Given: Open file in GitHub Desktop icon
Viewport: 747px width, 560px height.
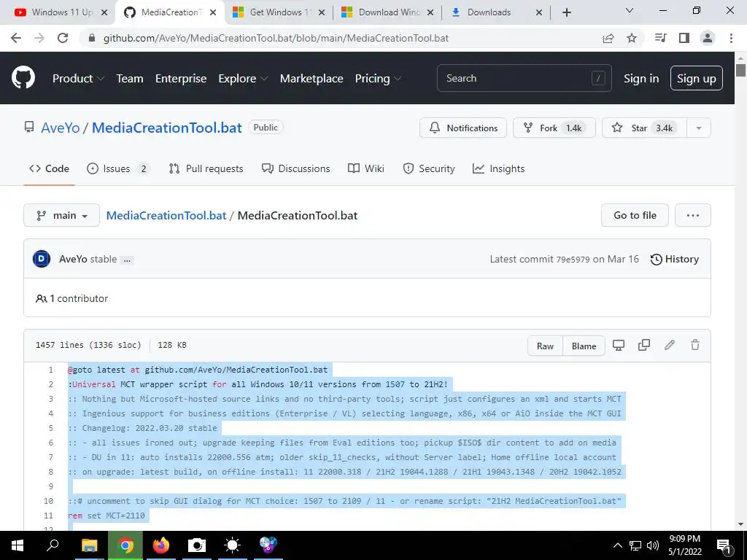Looking at the screenshot, I should pyautogui.click(x=619, y=345).
